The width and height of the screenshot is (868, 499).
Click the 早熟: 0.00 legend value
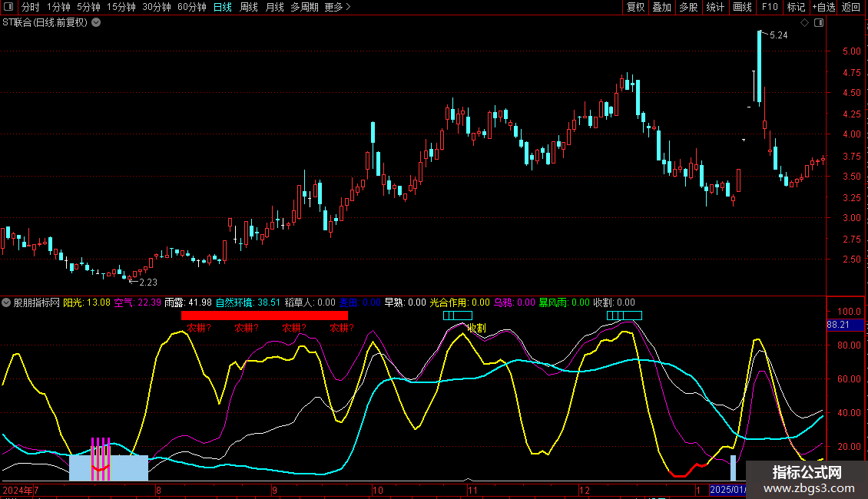point(406,302)
